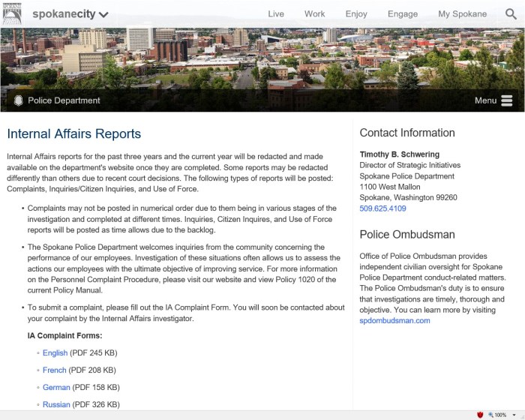Click the IA Complaint Forms: label

pos(65,335)
